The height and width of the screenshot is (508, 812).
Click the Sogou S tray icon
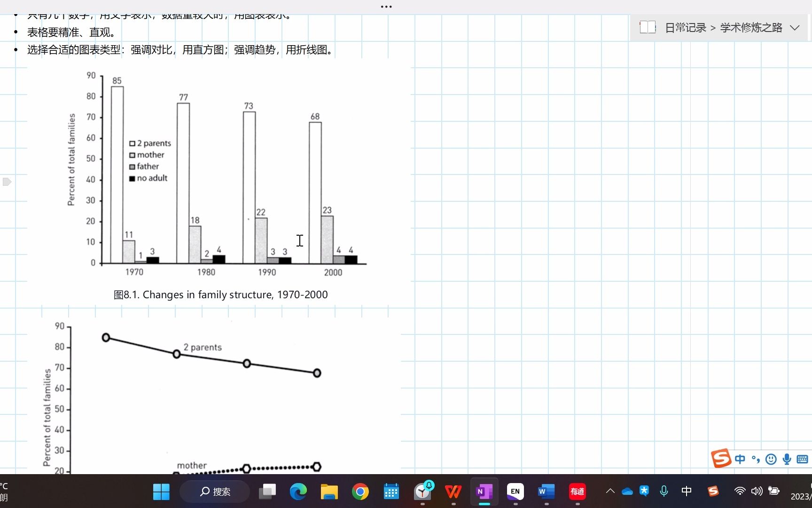pyautogui.click(x=713, y=491)
